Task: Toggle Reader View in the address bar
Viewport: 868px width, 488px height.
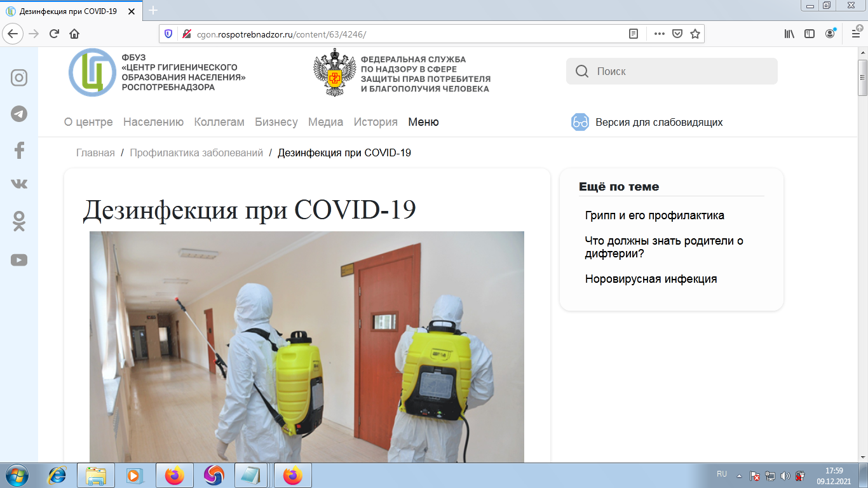Action: pyautogui.click(x=634, y=34)
